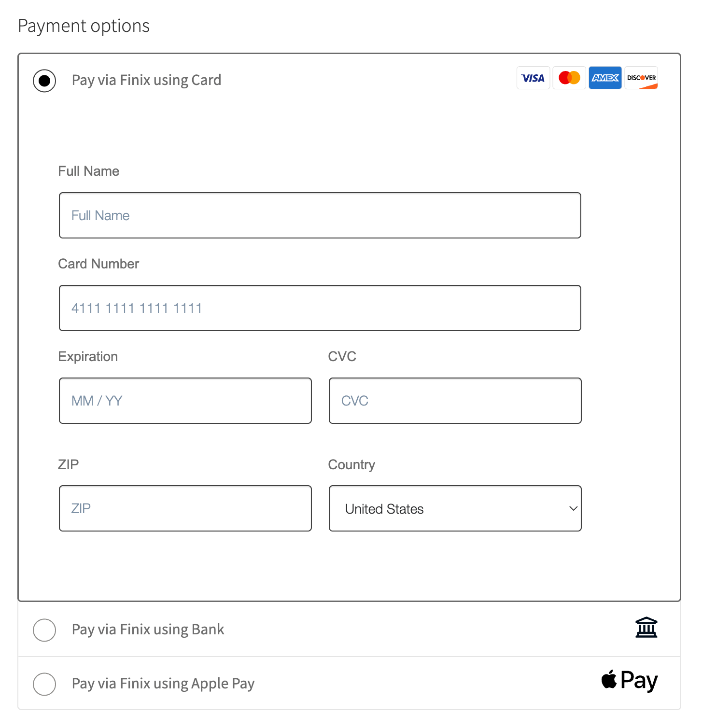Click the Country dropdown chevron arrow
Screen dimensions: 702x728
tap(573, 508)
